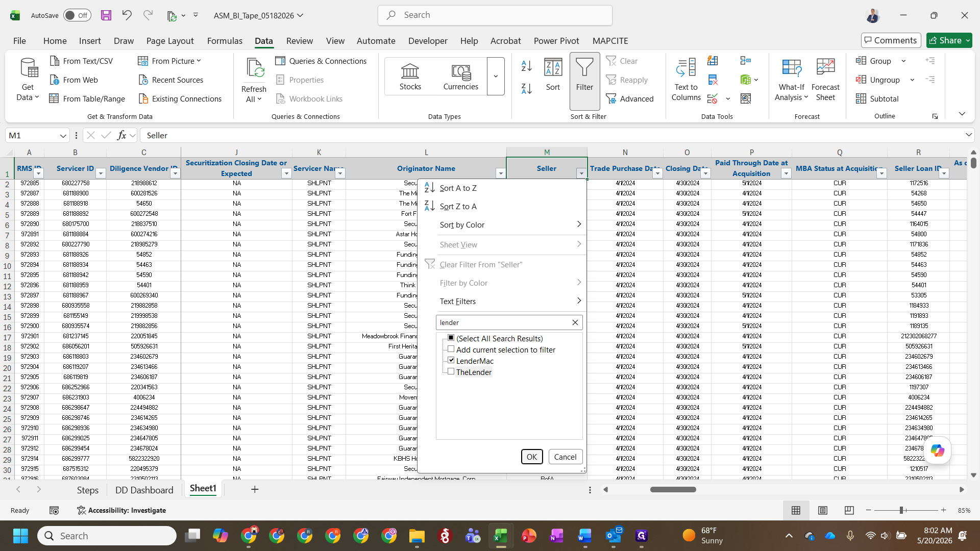The height and width of the screenshot is (551, 980).
Task: Collapse the ribbon chevron
Action: (962, 114)
